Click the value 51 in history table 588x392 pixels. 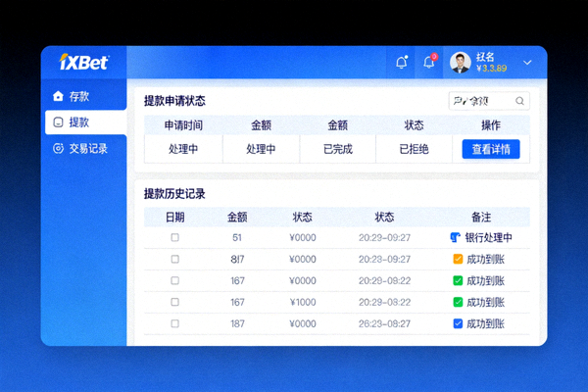click(237, 237)
